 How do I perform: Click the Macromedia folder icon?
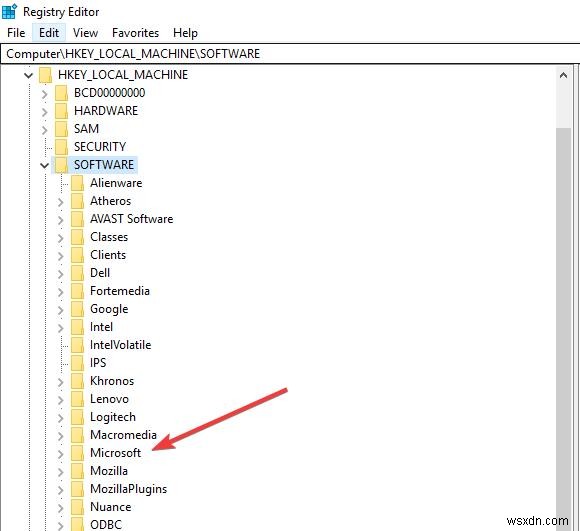77,435
